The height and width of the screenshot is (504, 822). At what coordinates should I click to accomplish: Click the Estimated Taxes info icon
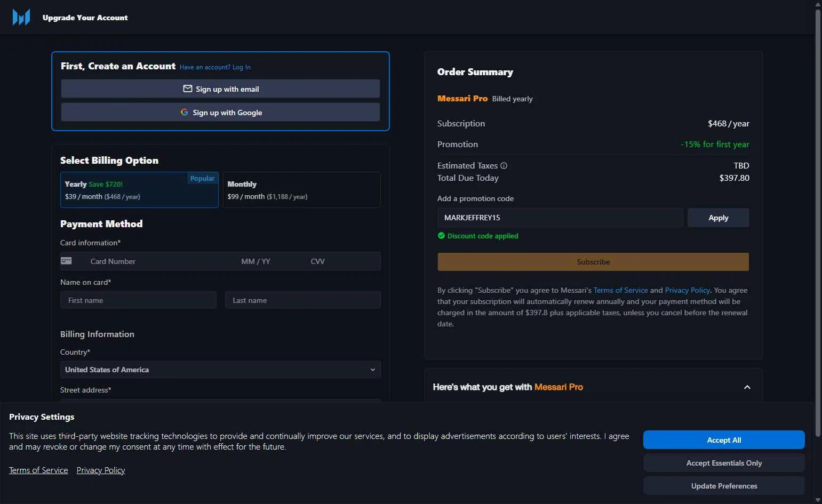click(504, 165)
